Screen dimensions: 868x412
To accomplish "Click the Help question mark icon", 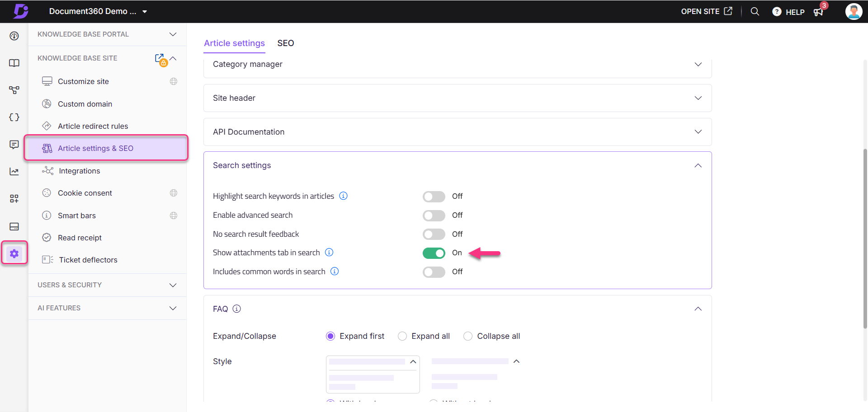I will [777, 12].
